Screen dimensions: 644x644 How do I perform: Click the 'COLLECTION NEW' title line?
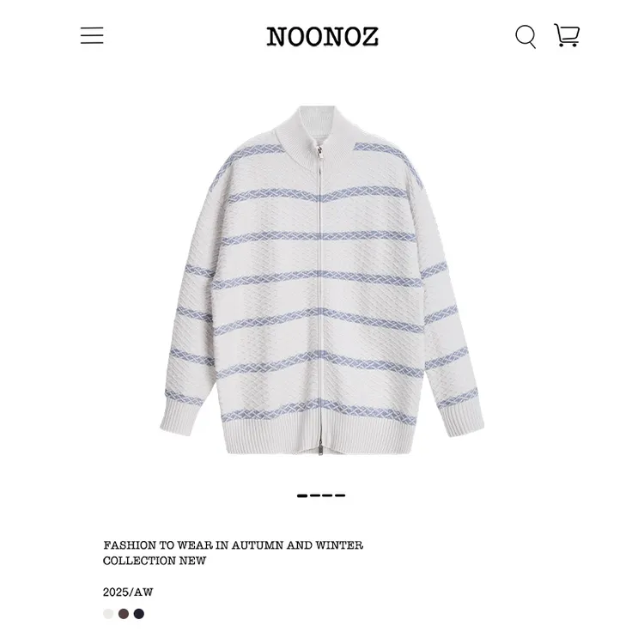point(155,561)
